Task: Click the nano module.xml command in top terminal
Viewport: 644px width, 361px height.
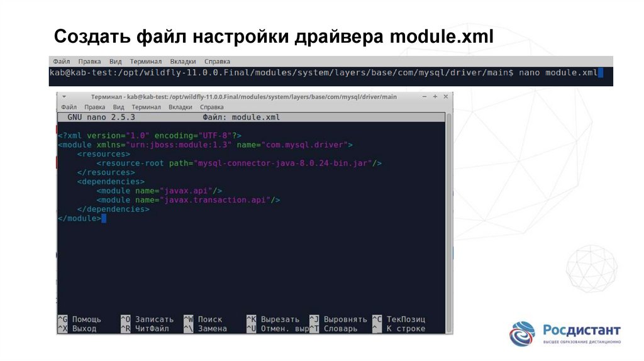Action: tap(558, 73)
